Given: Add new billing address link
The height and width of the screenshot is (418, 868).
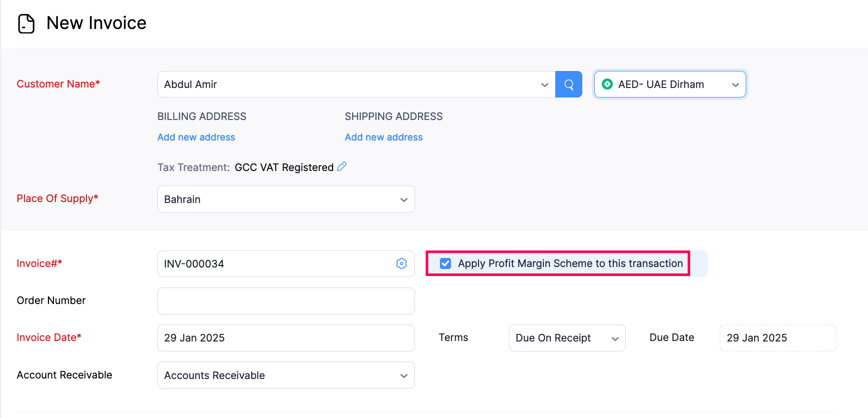Looking at the screenshot, I should point(196,137).
